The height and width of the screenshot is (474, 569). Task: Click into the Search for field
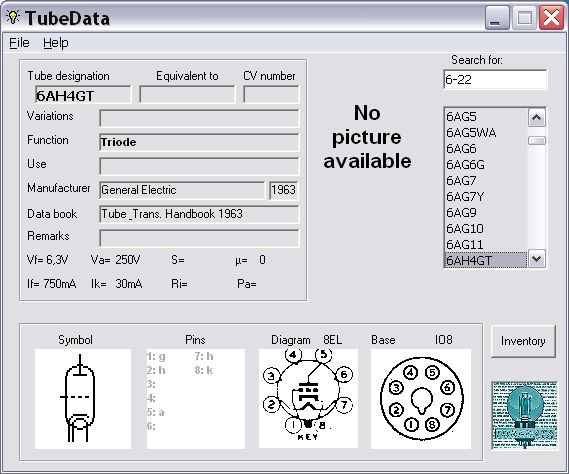(x=495, y=79)
